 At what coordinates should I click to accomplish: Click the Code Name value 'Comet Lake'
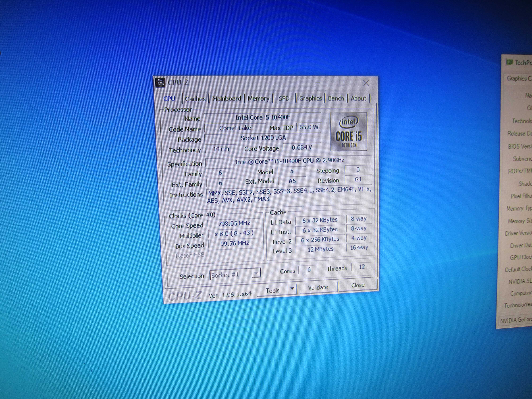235,128
